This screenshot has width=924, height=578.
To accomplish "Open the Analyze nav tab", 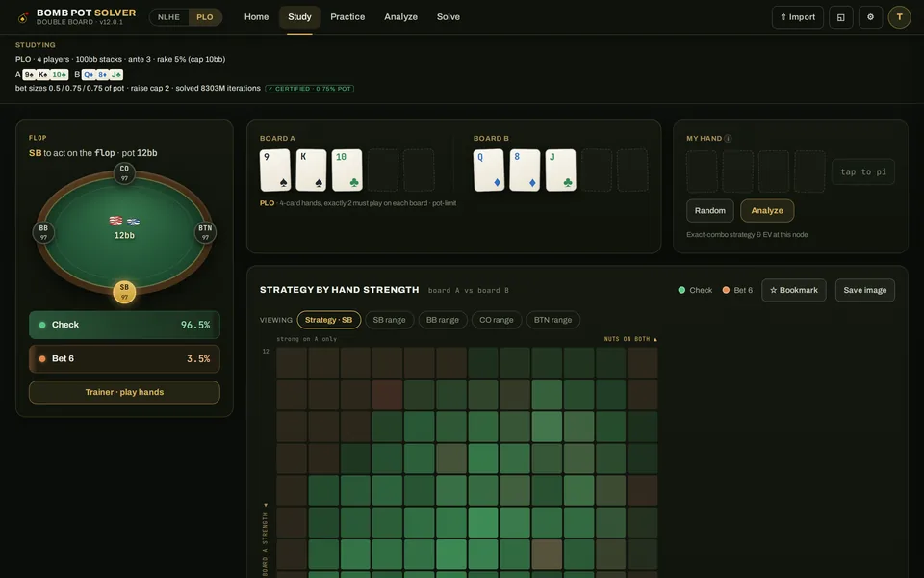I will click(x=400, y=17).
